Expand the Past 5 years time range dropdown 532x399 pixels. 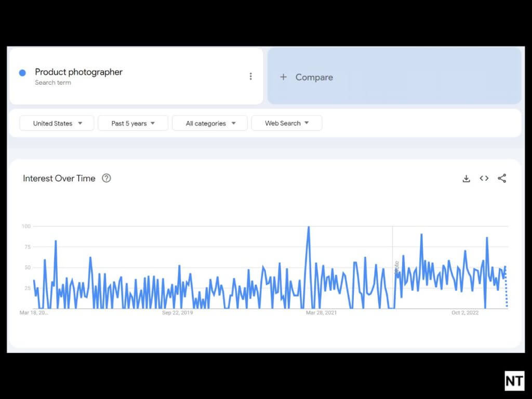click(133, 123)
